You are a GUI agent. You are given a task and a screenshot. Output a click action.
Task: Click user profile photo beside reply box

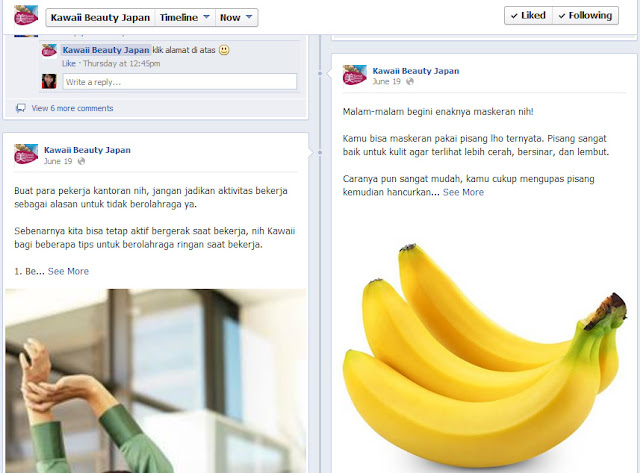pyautogui.click(x=49, y=81)
